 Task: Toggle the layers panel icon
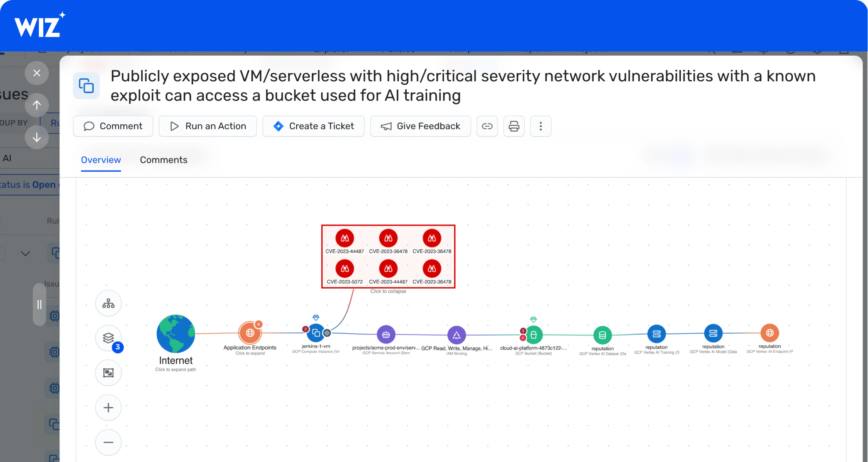[x=108, y=338]
